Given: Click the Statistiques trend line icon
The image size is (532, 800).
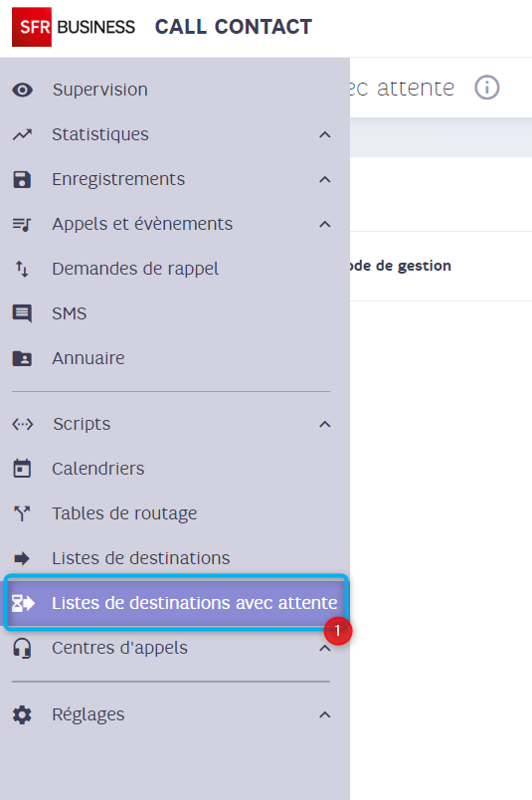Looking at the screenshot, I should tap(23, 134).
